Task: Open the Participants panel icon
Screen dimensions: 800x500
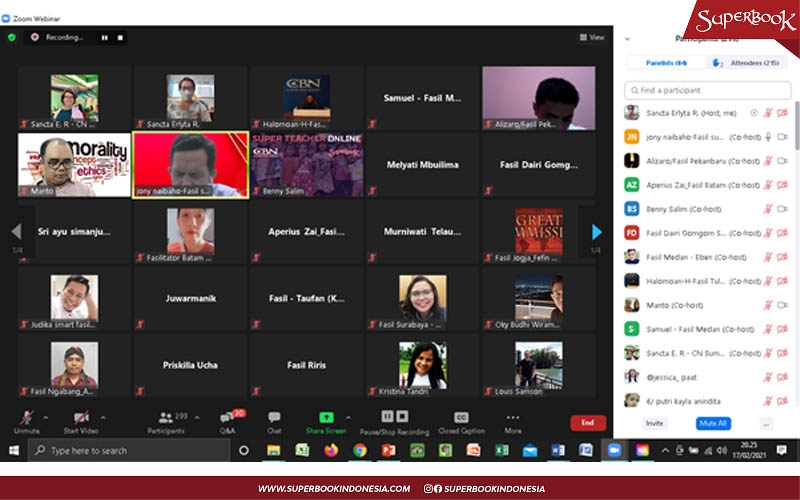Action: point(165,418)
